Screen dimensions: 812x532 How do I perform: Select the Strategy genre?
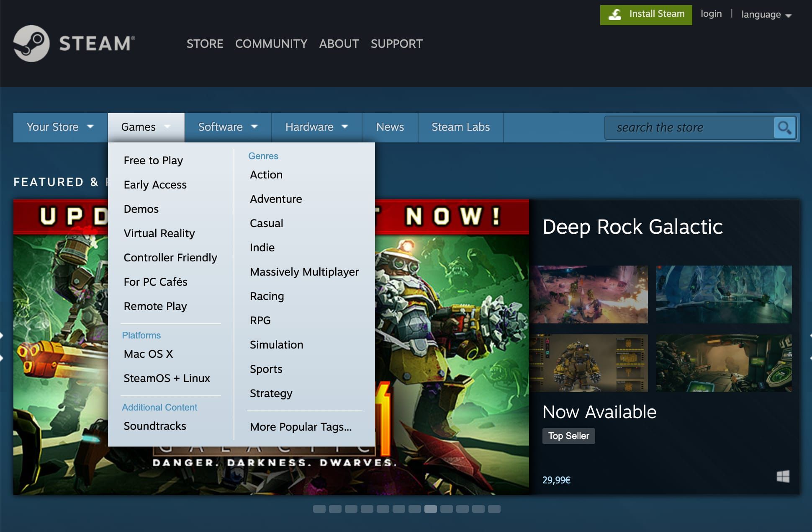tap(271, 393)
